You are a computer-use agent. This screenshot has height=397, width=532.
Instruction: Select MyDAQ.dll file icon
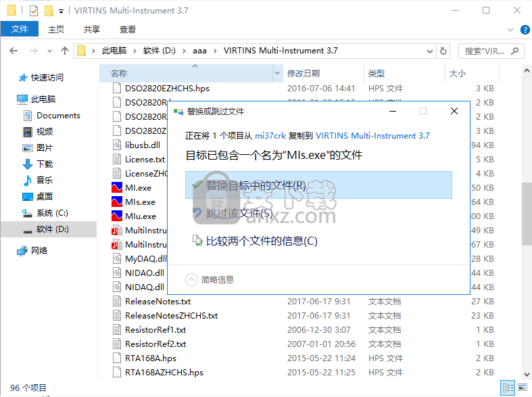[117, 259]
